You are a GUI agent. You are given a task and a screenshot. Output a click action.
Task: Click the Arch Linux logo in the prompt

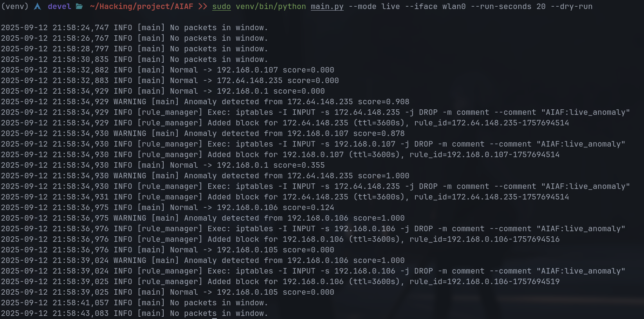point(38,6)
